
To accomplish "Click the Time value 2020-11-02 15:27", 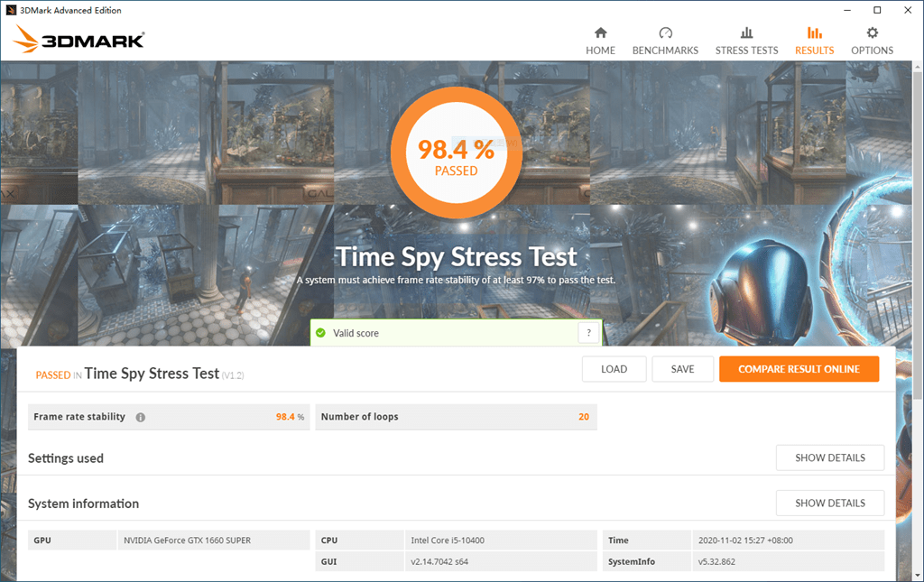I will pyautogui.click(x=745, y=540).
